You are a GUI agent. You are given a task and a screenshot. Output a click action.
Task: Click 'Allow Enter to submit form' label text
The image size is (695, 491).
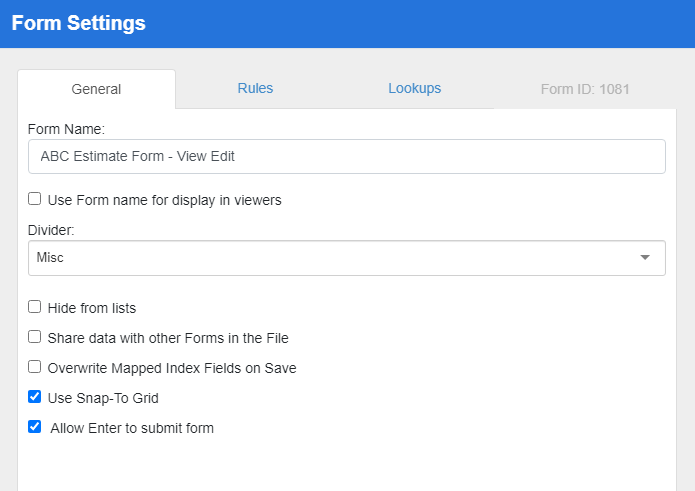tap(132, 428)
